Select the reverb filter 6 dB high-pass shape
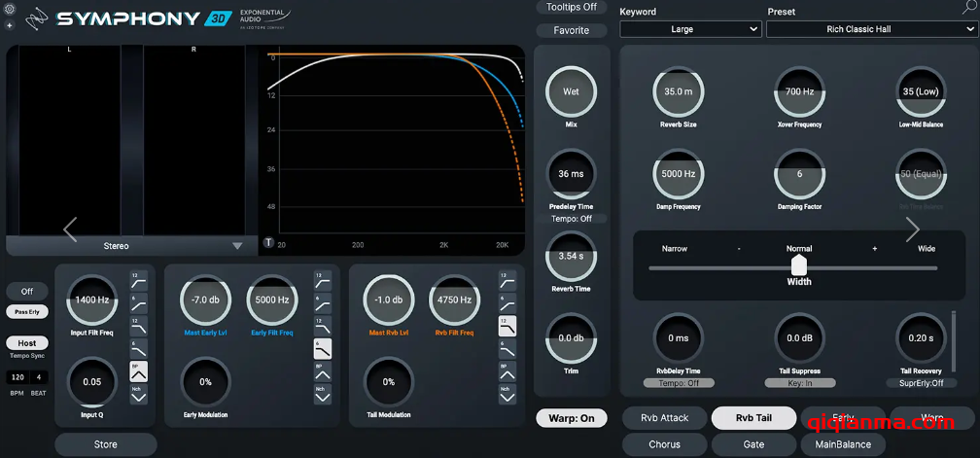980x458 pixels. click(x=507, y=302)
